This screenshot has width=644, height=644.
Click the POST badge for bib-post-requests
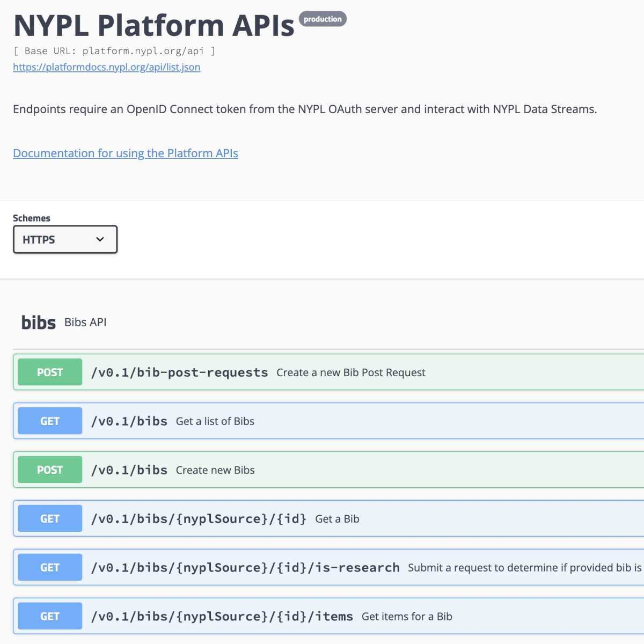coord(50,372)
